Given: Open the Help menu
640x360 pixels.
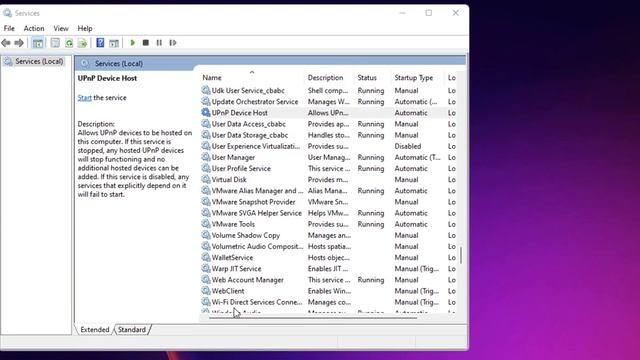Looking at the screenshot, I should pyautogui.click(x=85, y=28).
